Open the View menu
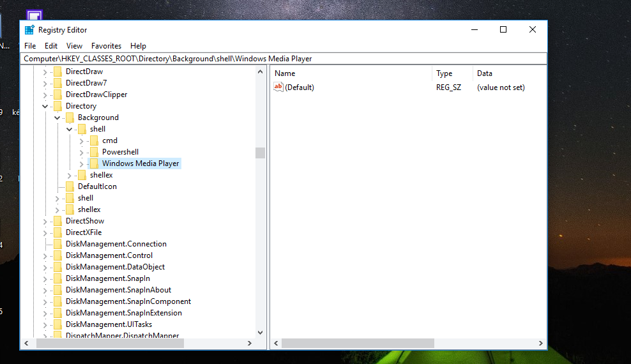 pyautogui.click(x=74, y=46)
